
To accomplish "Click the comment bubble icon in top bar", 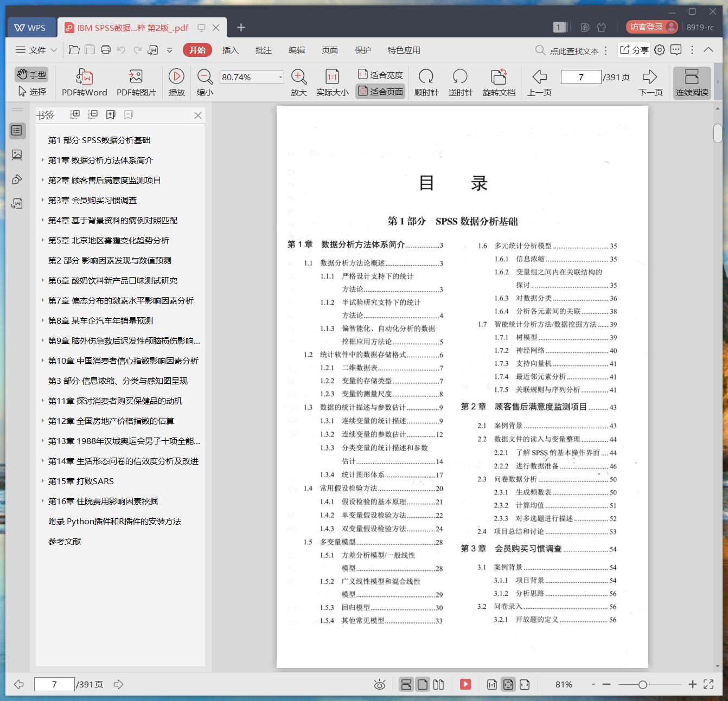I will pyautogui.click(x=676, y=50).
